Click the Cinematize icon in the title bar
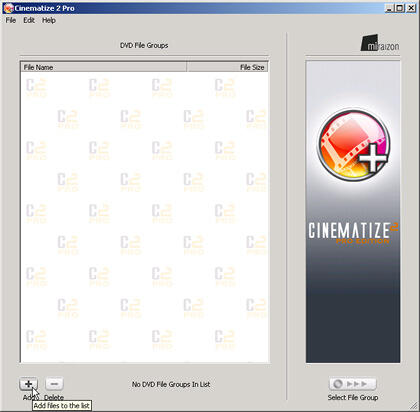This screenshot has width=420, height=412. 8,8
